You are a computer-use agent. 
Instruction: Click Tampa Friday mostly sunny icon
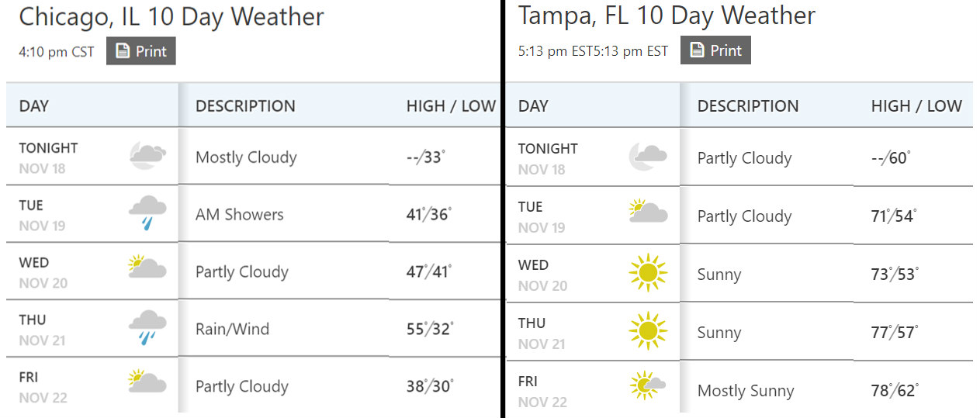(x=648, y=385)
